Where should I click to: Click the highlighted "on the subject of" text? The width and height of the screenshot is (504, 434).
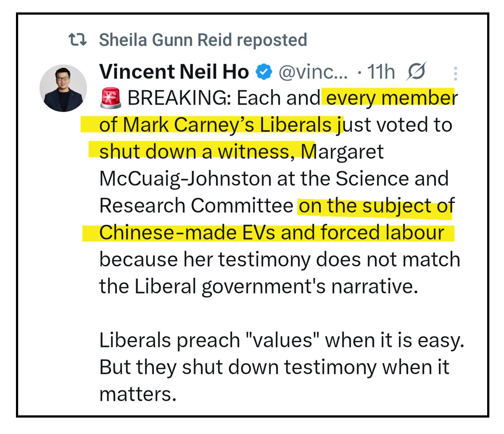375,205
